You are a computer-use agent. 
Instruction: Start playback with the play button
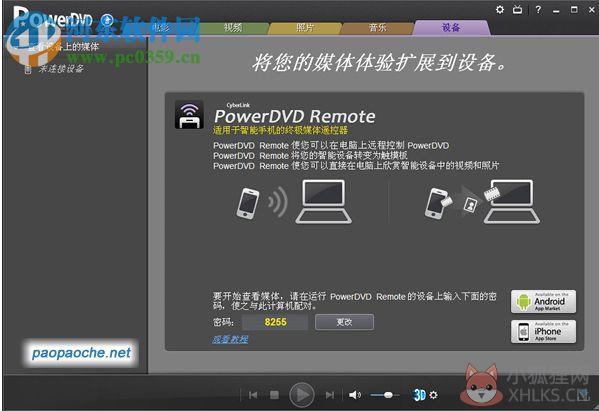coord(302,395)
